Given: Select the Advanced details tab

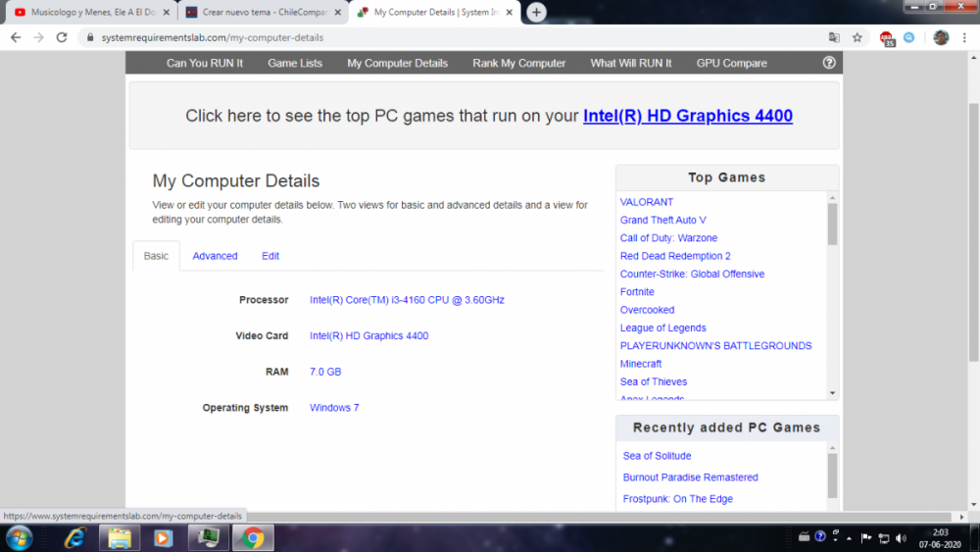Looking at the screenshot, I should point(215,256).
